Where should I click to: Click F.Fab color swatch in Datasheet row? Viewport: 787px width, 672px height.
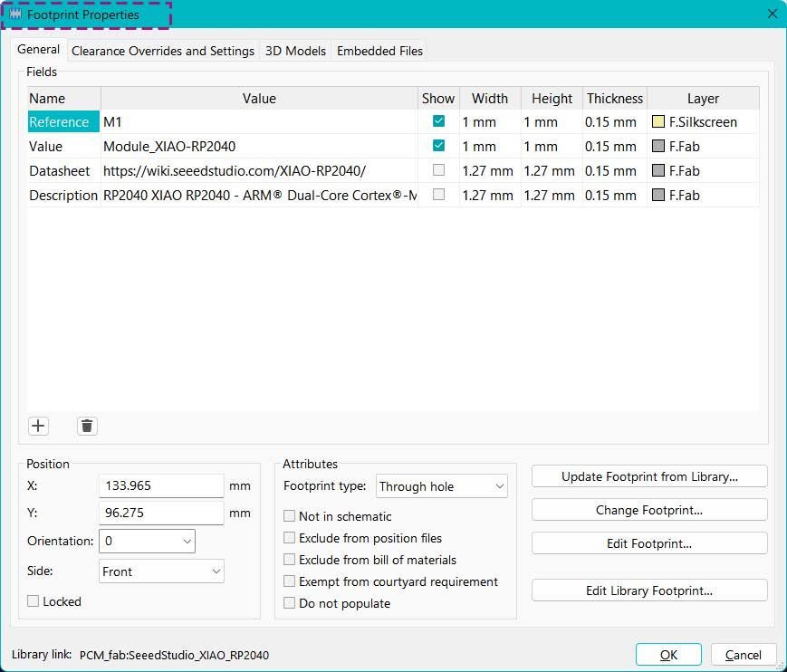tap(658, 170)
